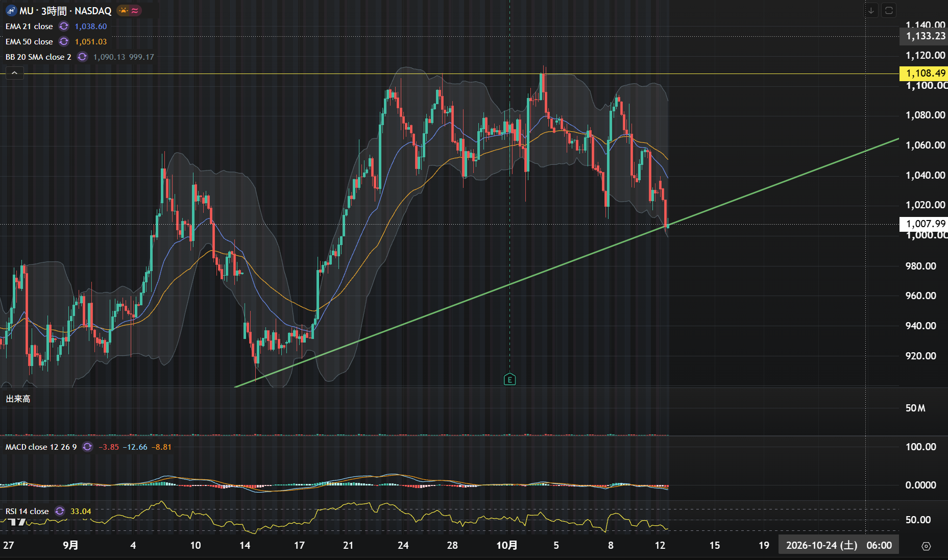Click the MU symbol logo icon
The image size is (948, 560).
11,11
